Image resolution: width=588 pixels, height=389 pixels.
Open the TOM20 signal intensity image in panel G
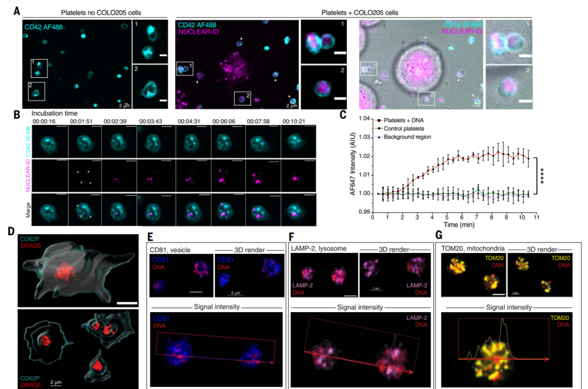click(507, 350)
